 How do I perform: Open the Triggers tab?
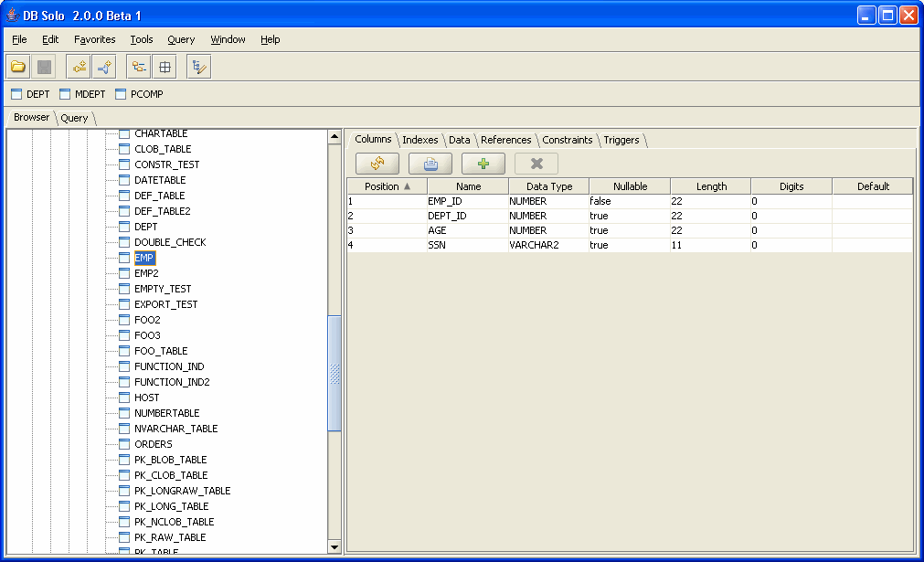[x=621, y=140]
